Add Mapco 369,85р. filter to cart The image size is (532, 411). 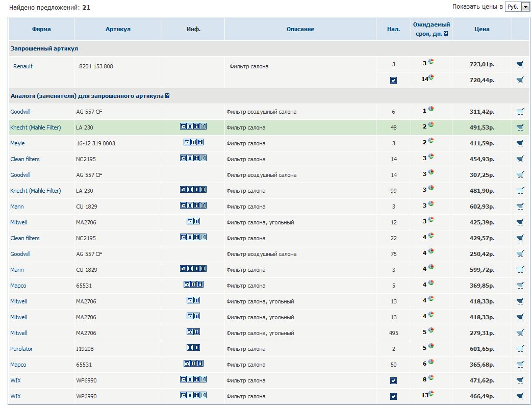[x=520, y=286]
